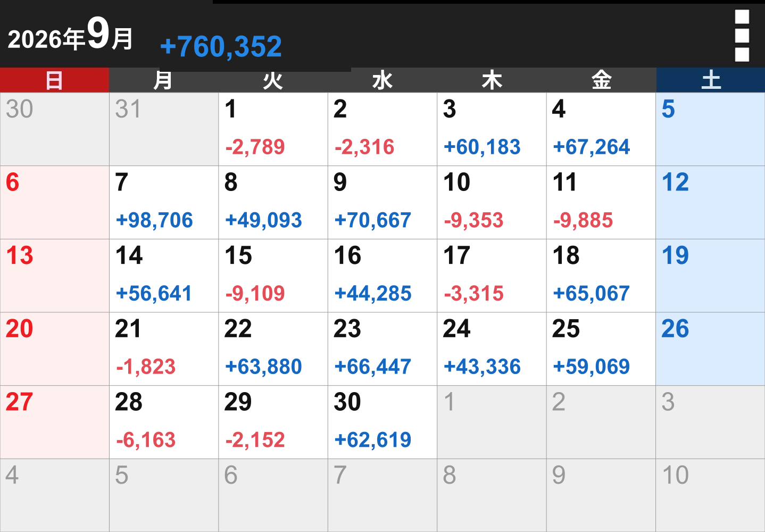The width and height of the screenshot is (765, 532).
Task: Select the +59,069 entry on day 25
Action: (592, 367)
